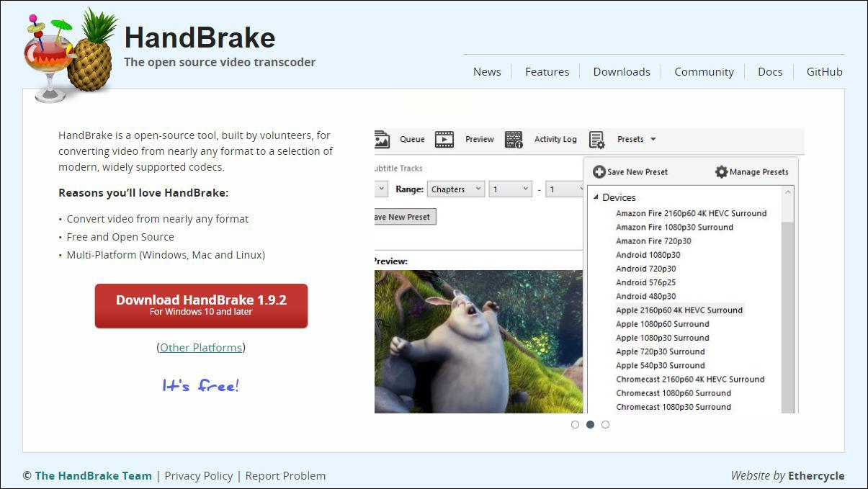Click the Manage Presets gear icon
Image resolution: width=868 pixels, height=489 pixels.
721,171
